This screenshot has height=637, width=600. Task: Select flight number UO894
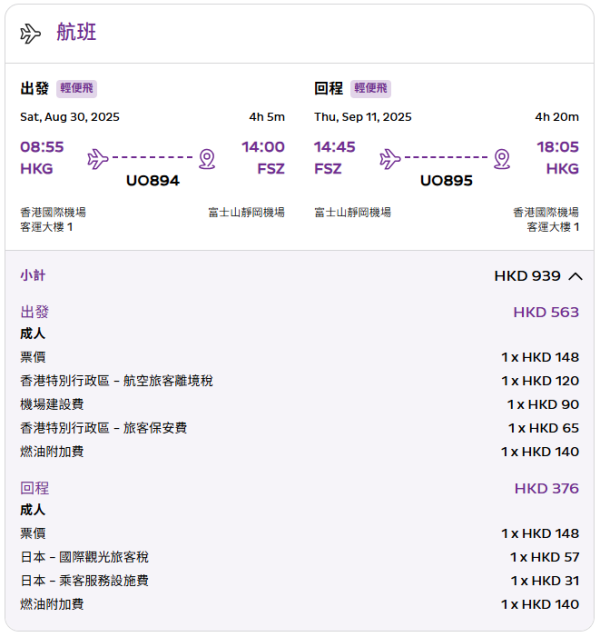coord(153,181)
